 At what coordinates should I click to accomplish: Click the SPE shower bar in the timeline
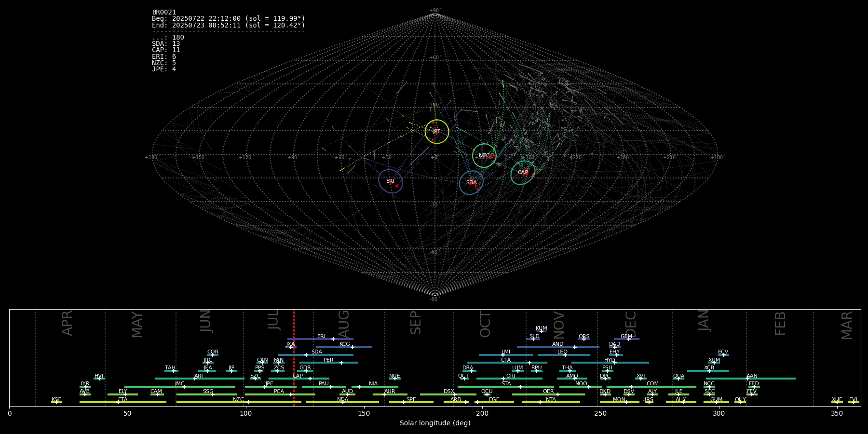(411, 402)
